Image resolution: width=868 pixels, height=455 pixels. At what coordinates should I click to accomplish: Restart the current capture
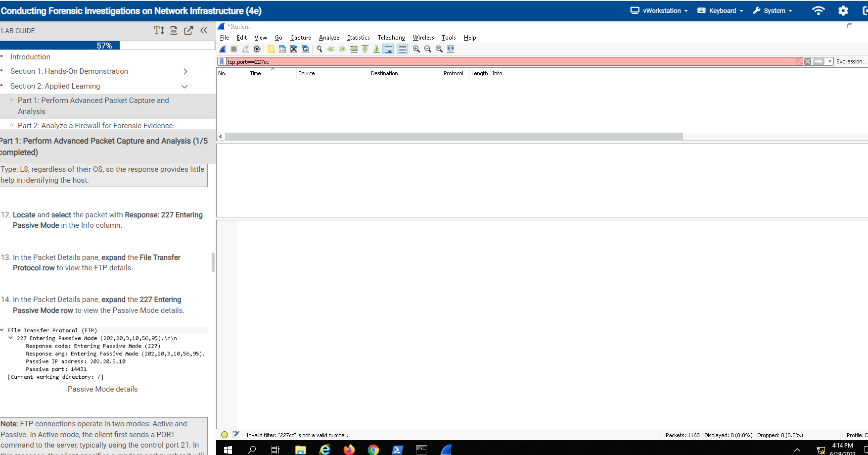pos(245,49)
